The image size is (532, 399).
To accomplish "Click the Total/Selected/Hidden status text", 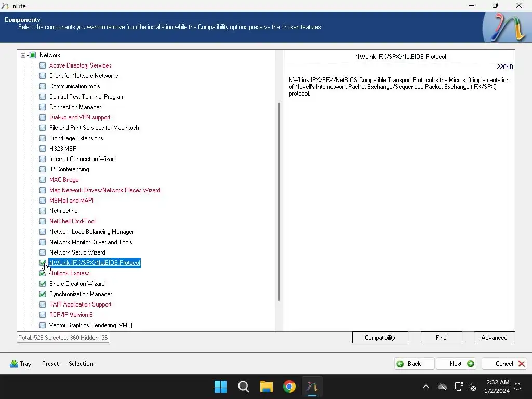I will coord(63,338).
